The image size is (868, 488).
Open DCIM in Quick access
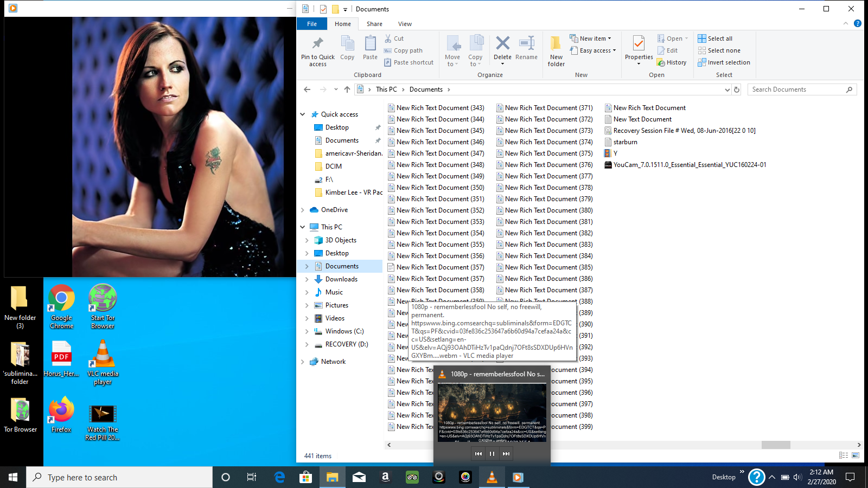point(334,166)
